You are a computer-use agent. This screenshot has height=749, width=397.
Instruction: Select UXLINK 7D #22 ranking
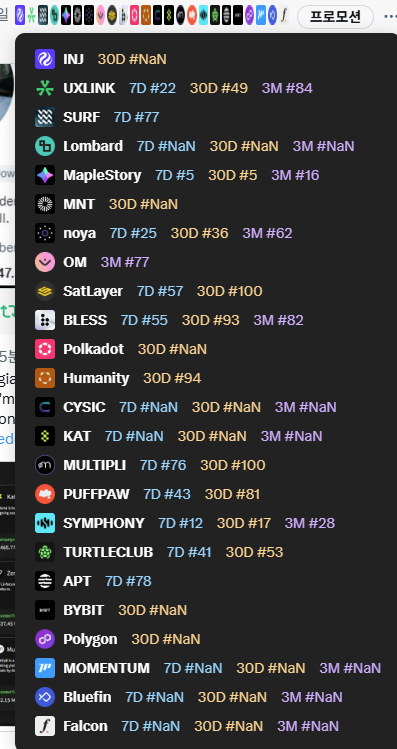point(152,88)
